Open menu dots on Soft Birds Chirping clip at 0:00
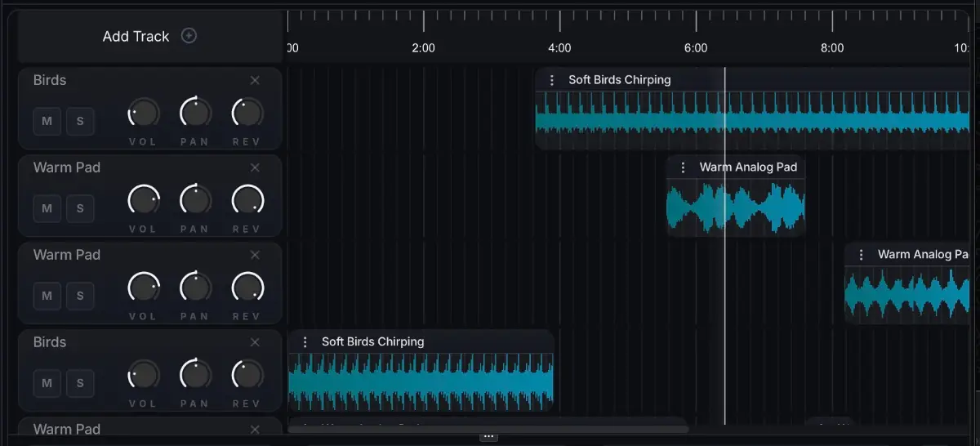Viewport: 980px width, 446px height. (x=305, y=342)
